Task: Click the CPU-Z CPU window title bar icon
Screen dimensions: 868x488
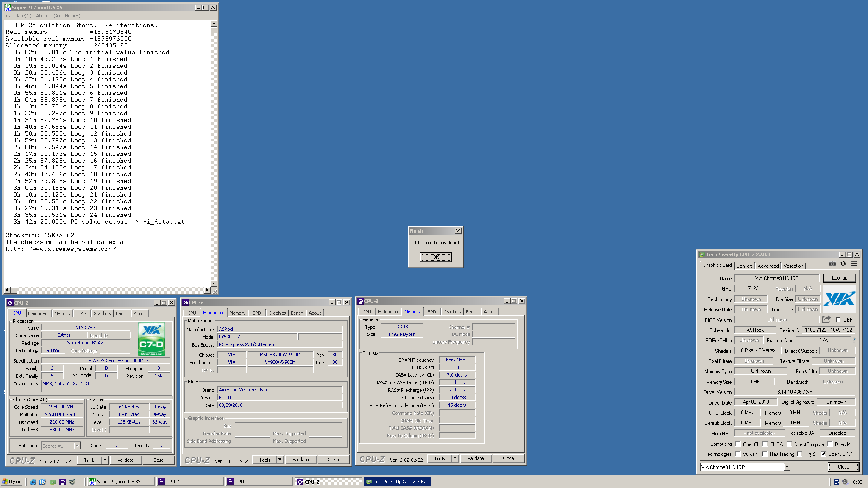Action: click(10, 303)
